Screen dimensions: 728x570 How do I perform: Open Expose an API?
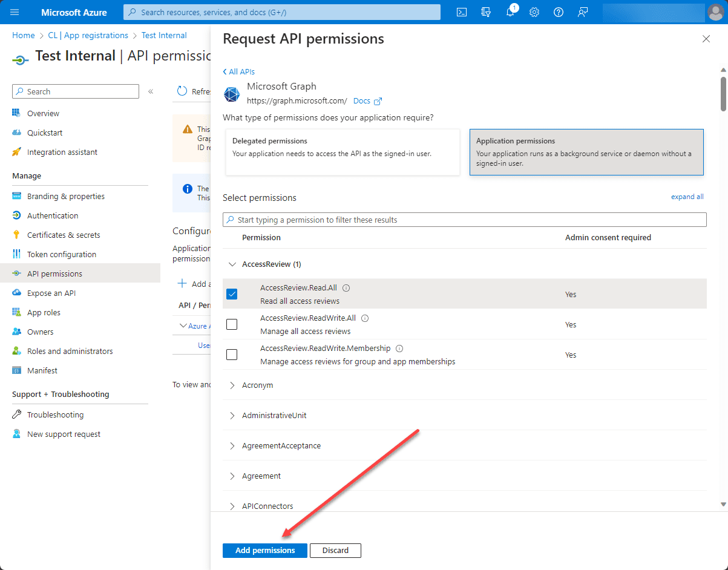pos(51,293)
